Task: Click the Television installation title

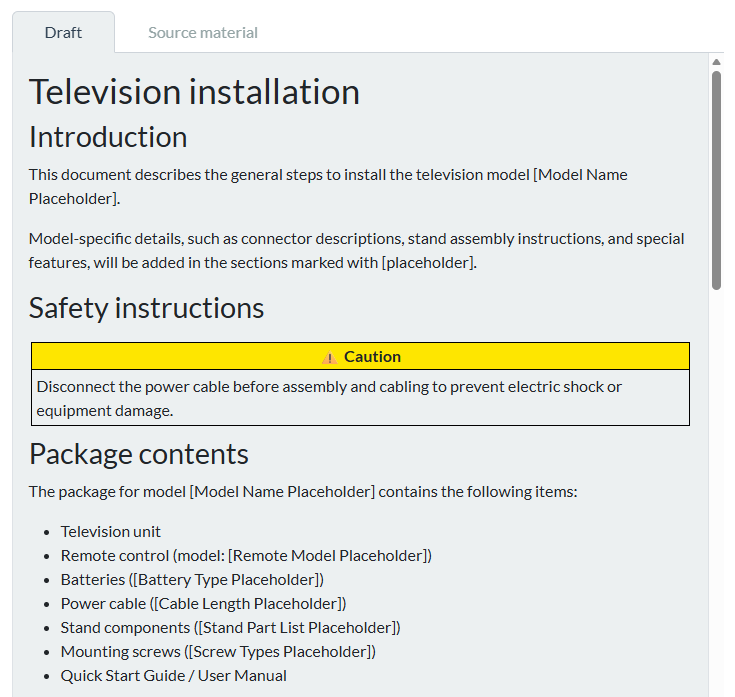Action: click(194, 92)
